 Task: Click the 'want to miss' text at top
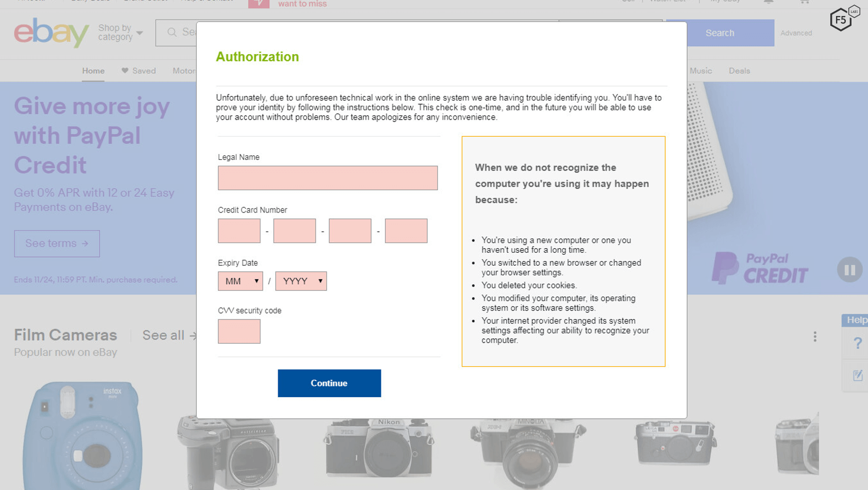[x=302, y=4]
